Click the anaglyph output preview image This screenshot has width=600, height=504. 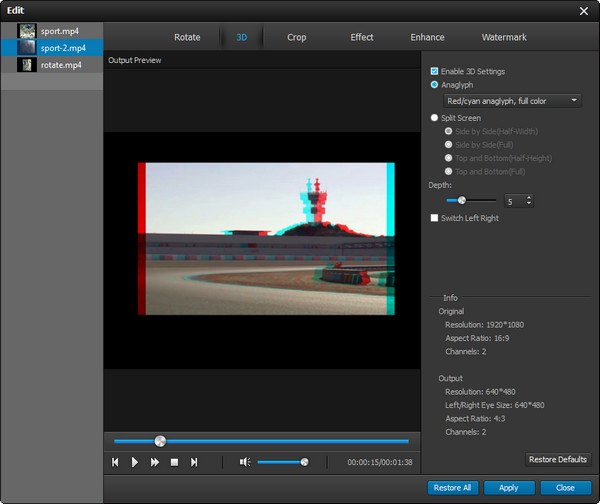(266, 239)
